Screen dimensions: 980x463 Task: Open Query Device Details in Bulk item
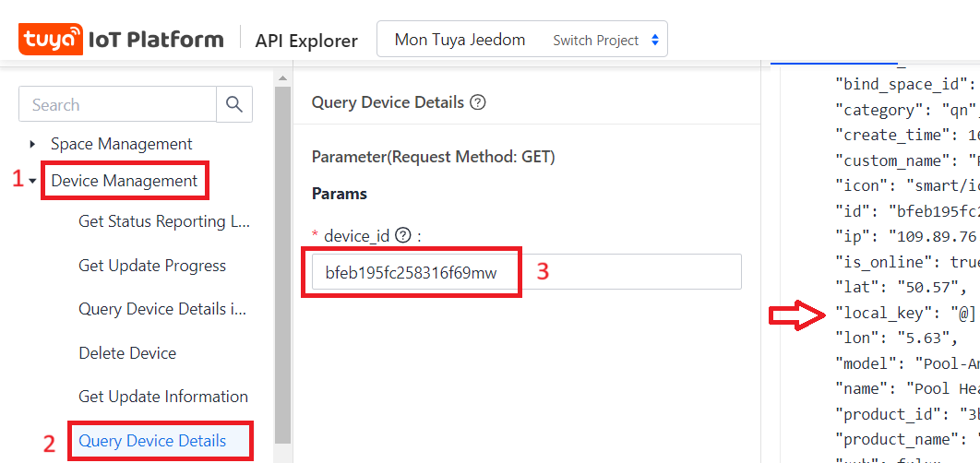click(162, 309)
